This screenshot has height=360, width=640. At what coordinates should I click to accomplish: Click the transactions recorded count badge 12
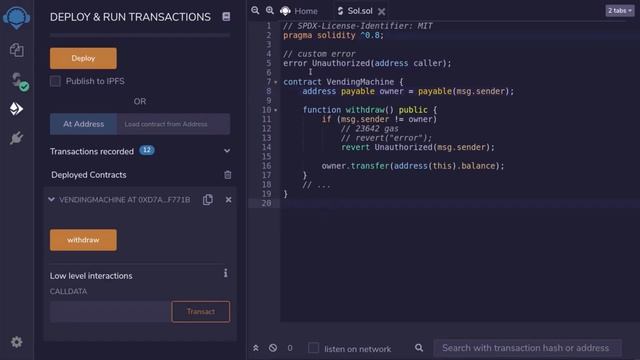[147, 150]
